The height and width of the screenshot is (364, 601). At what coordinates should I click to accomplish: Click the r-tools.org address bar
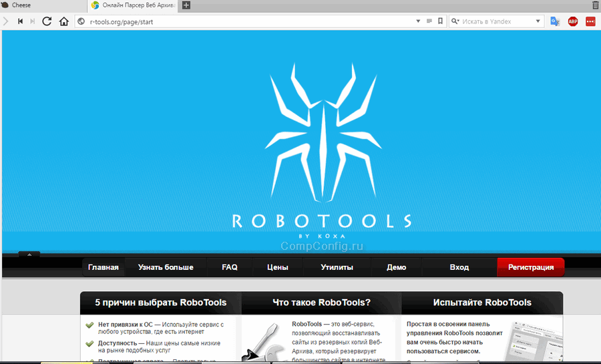pos(247,21)
